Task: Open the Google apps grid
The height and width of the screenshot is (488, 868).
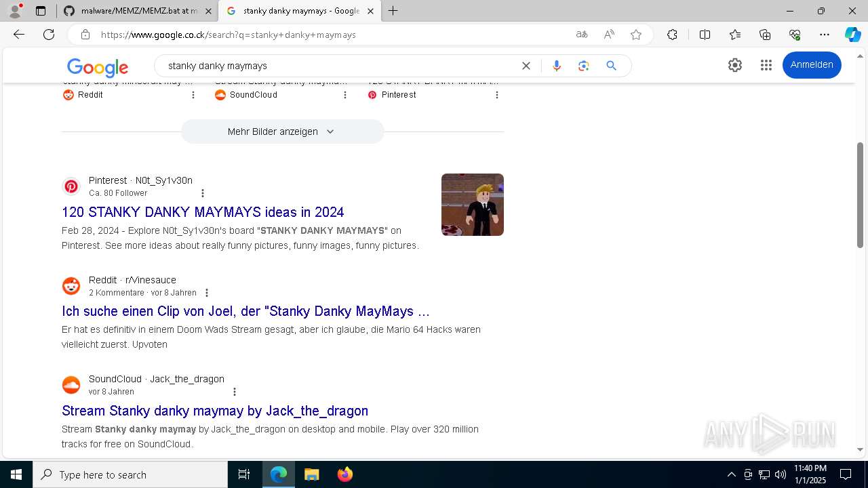Action: pos(766,65)
